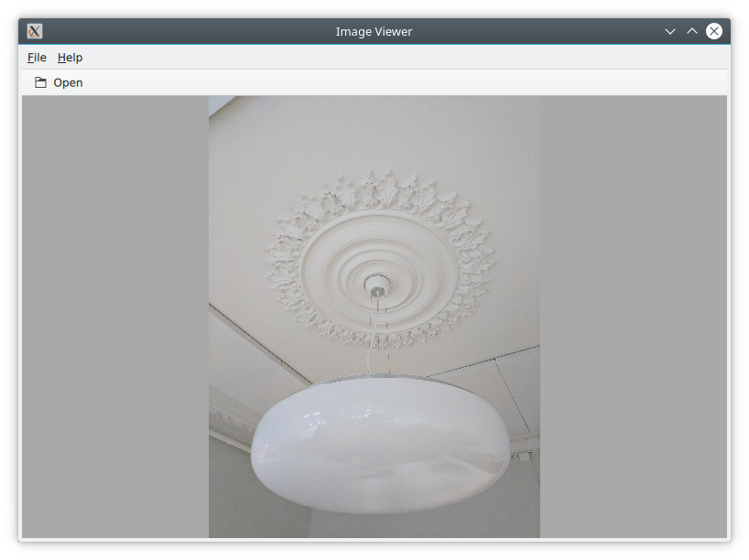Open the Help menu
Viewport: 749px width, 560px height.
point(70,58)
